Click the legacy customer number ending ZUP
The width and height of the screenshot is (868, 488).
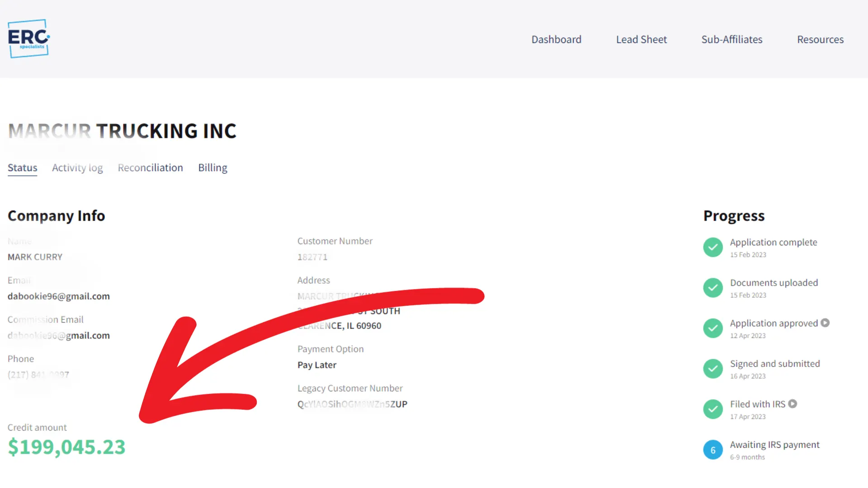pyautogui.click(x=352, y=404)
